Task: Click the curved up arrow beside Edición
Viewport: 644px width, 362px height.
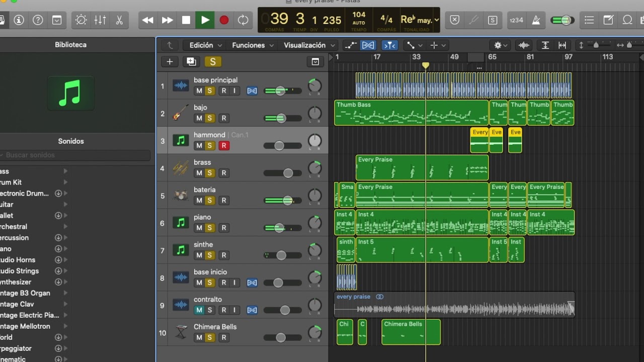Action: tap(170, 45)
